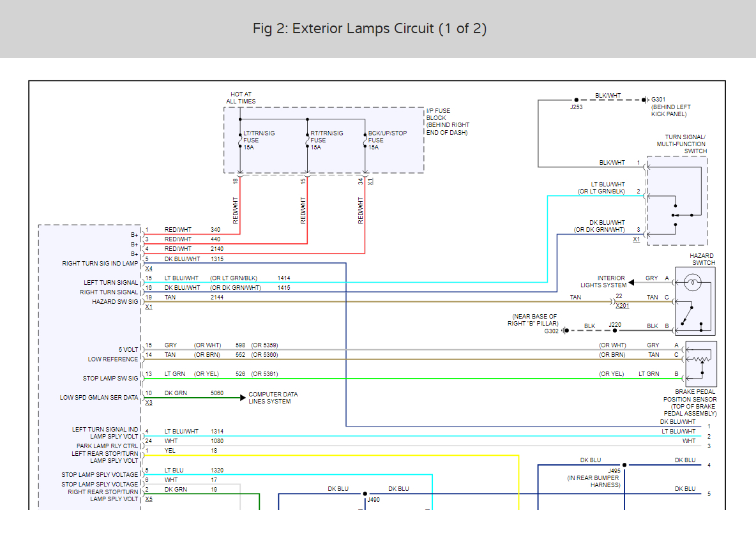Click connector label X201
Image resolution: width=756 pixels, height=535 pixels.
(623, 306)
